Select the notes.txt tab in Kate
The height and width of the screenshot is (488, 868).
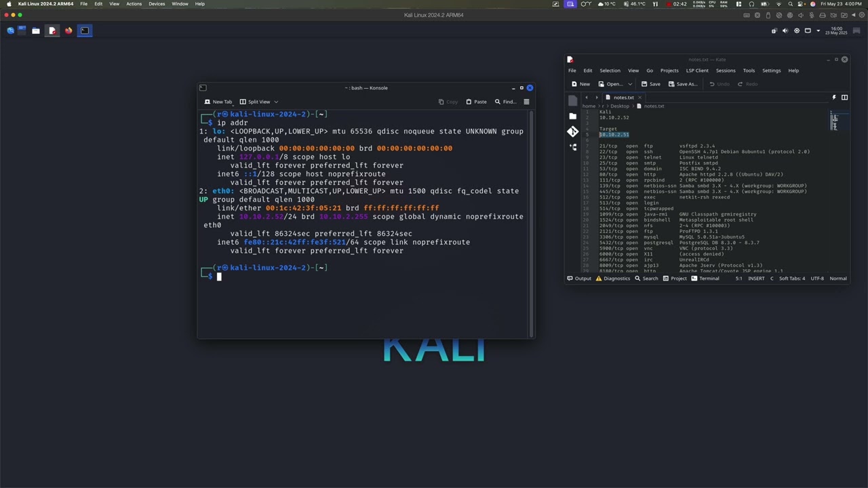(623, 98)
